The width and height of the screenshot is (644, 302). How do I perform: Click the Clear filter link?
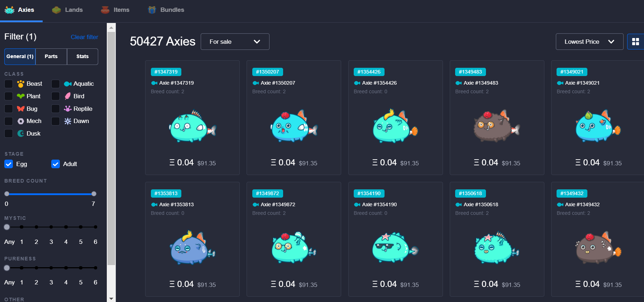(84, 37)
